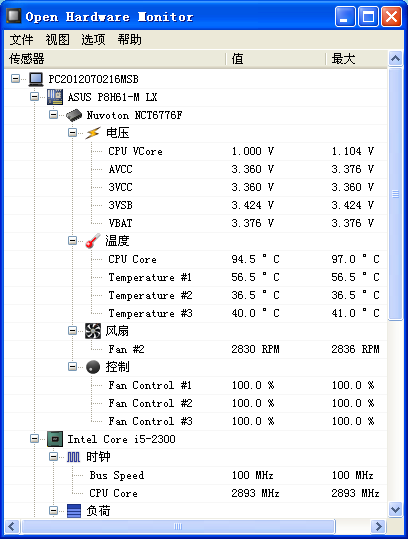Select the CPU Core clock row under 时钟
408x539 pixels.
pyautogui.click(x=196, y=493)
